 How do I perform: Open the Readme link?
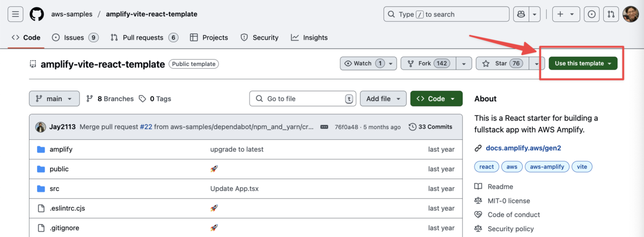pyautogui.click(x=500, y=187)
